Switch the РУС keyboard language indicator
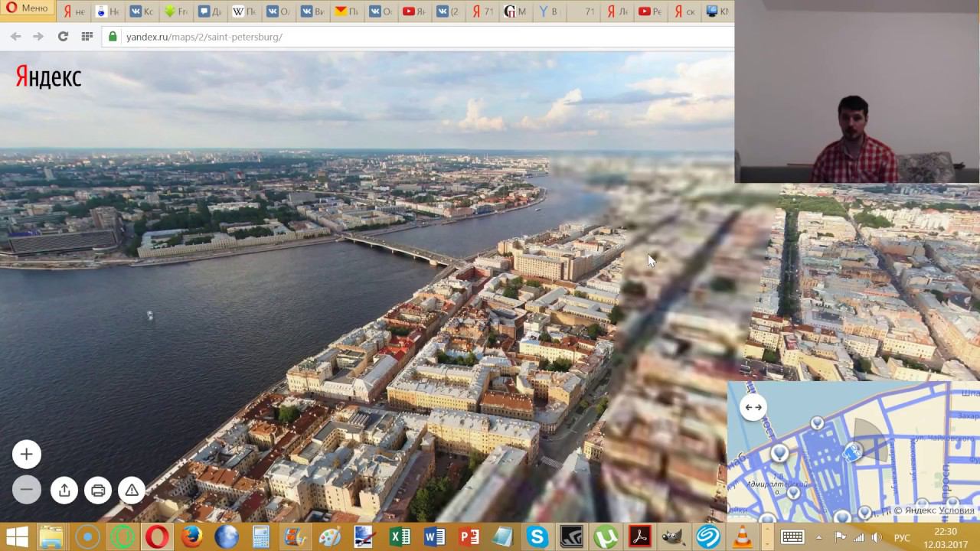The image size is (980, 551). click(x=902, y=537)
